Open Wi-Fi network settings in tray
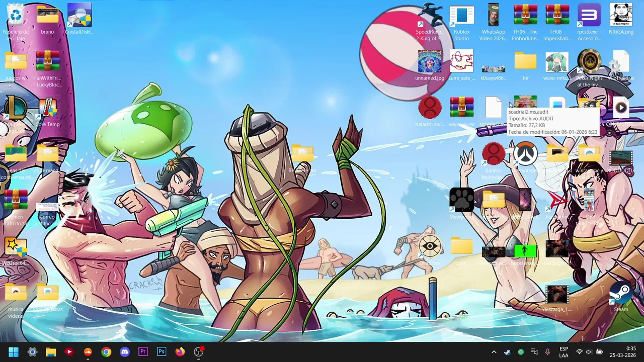The image size is (644, 362). pyautogui.click(x=579, y=352)
